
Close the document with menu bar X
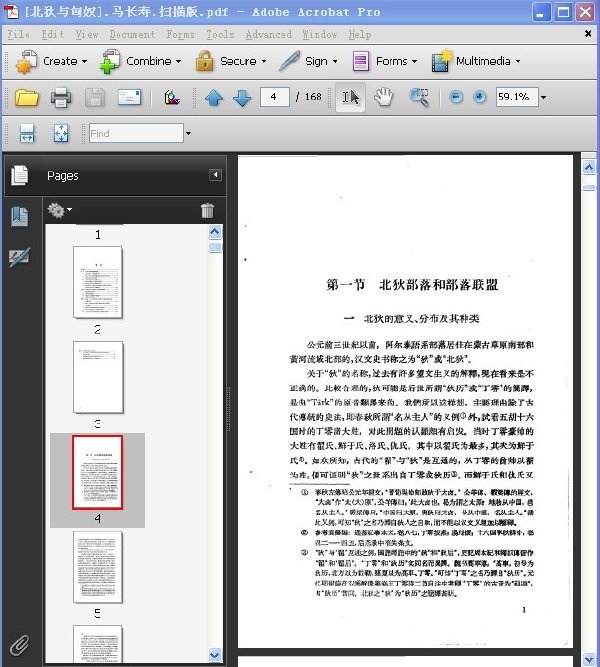tap(588, 34)
